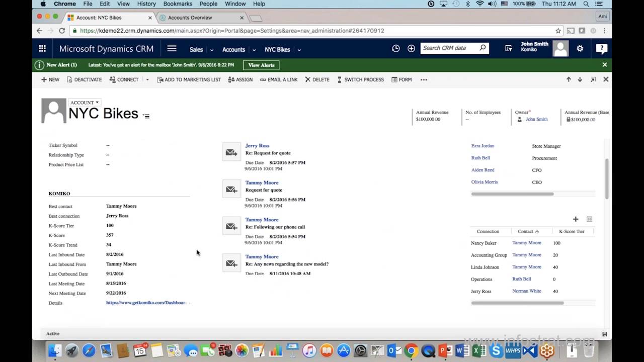Click ADD TO MARKETING LIST command
This screenshot has height=362, width=644.
[x=189, y=79]
